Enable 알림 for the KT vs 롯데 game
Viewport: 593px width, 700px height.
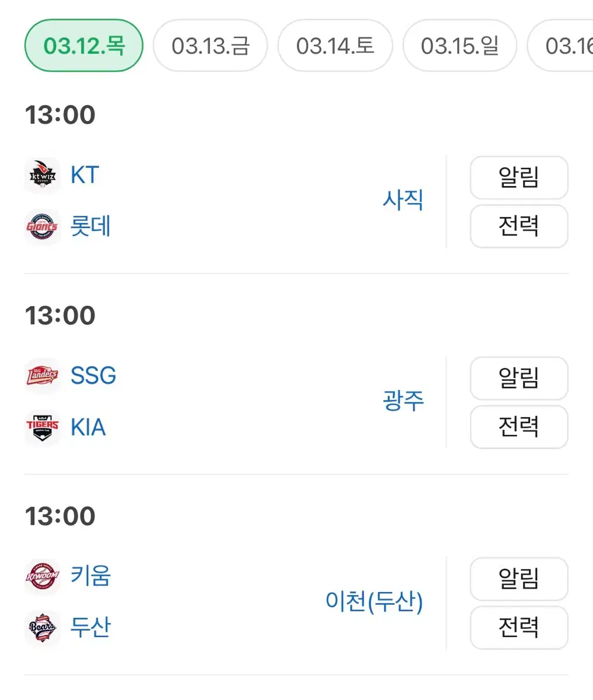tap(519, 177)
